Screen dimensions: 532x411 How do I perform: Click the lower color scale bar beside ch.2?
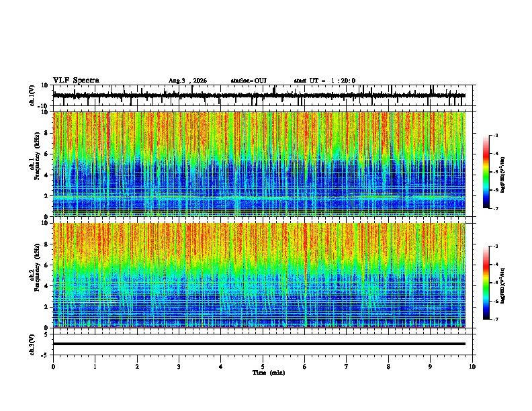486,283
